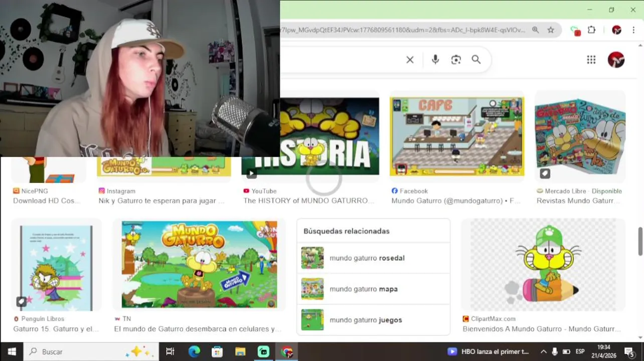Open the TN Mundo Gaturro game image
The height and width of the screenshot is (361, 644).
tap(199, 264)
